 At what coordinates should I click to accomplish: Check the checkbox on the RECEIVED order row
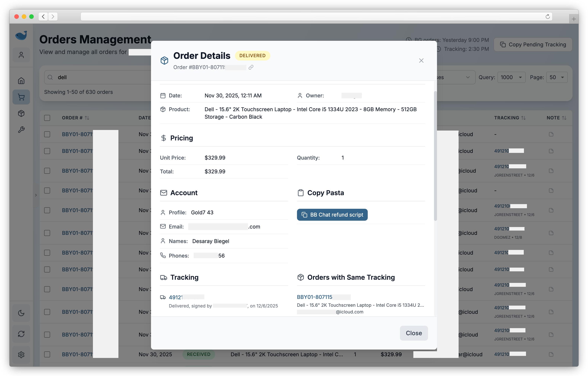tap(47, 354)
